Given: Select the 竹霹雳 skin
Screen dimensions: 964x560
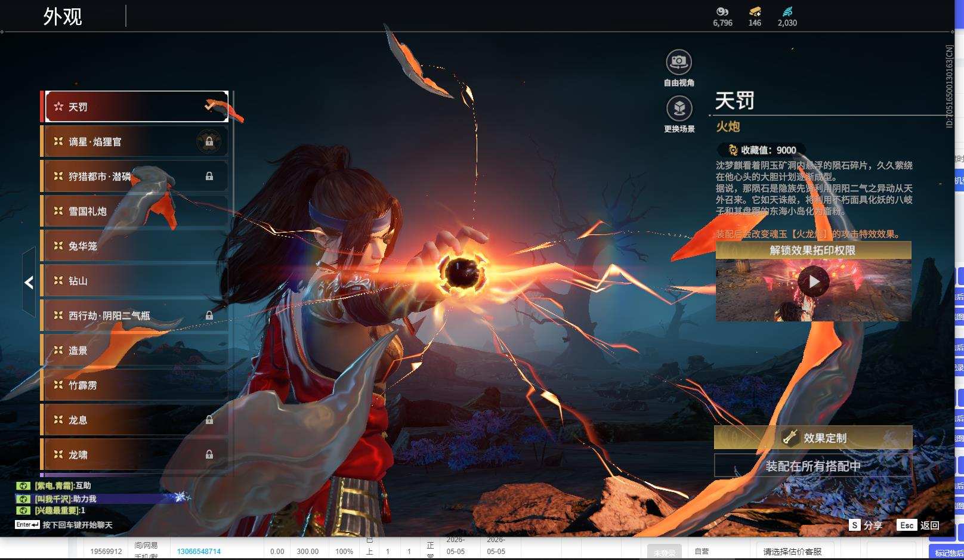Looking at the screenshot, I should point(135,385).
